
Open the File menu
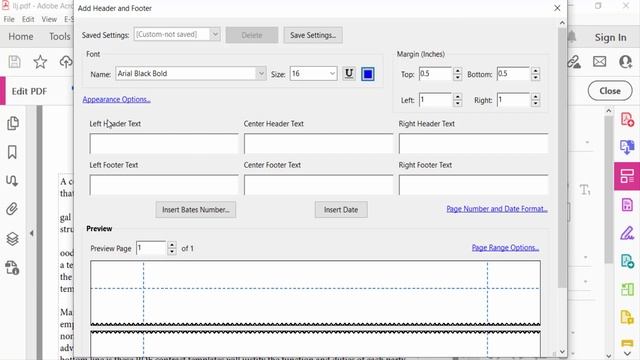[x=9, y=19]
